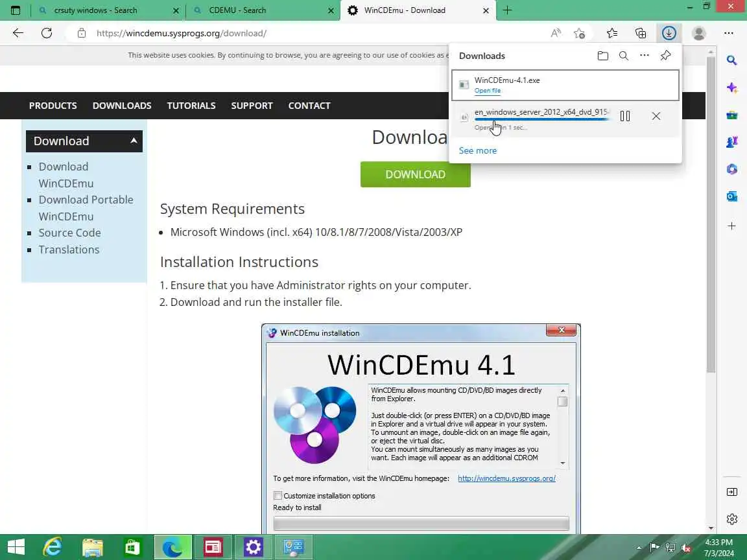Image resolution: width=747 pixels, height=560 pixels.
Task: Open Download Portable WinCDEmu link
Action: coord(86,208)
